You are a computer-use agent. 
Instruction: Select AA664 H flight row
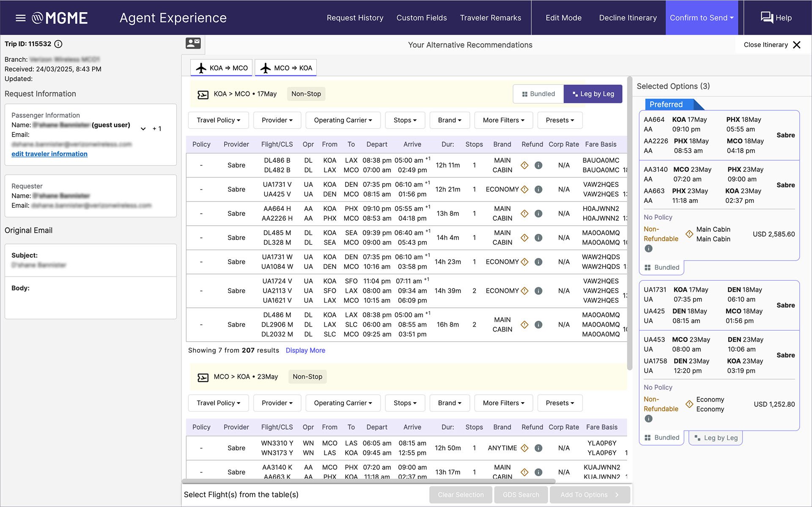(x=406, y=214)
